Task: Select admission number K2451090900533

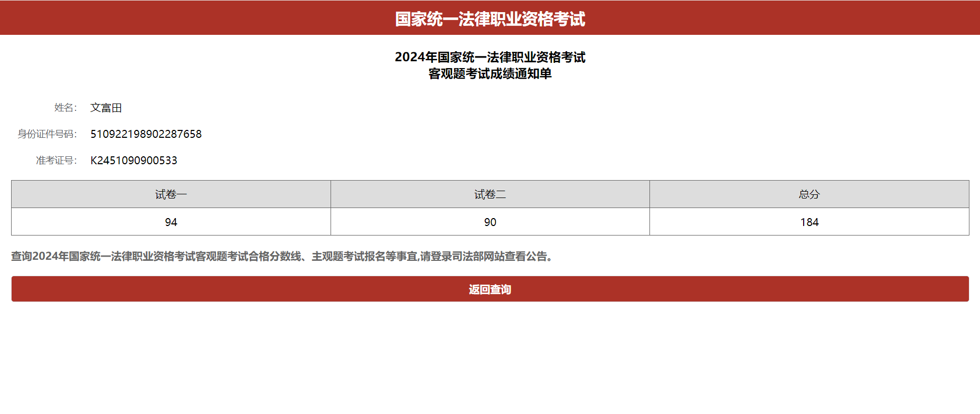Action: [x=134, y=161]
